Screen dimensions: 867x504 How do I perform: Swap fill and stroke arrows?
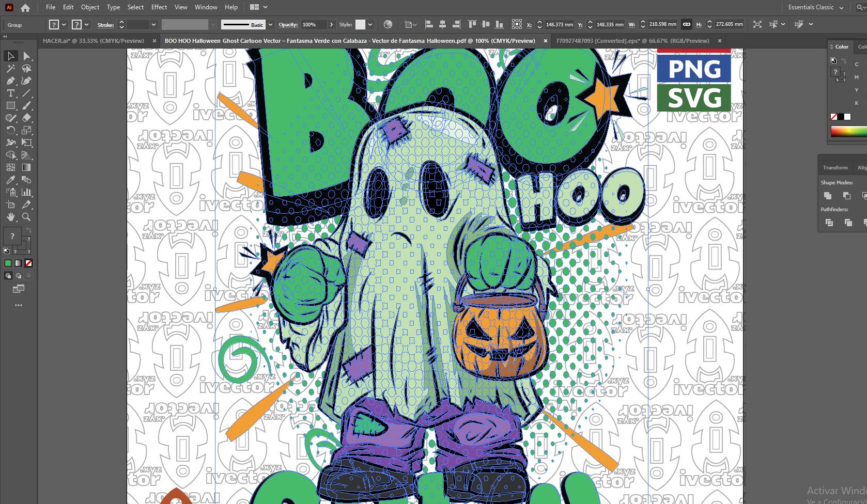click(29, 230)
